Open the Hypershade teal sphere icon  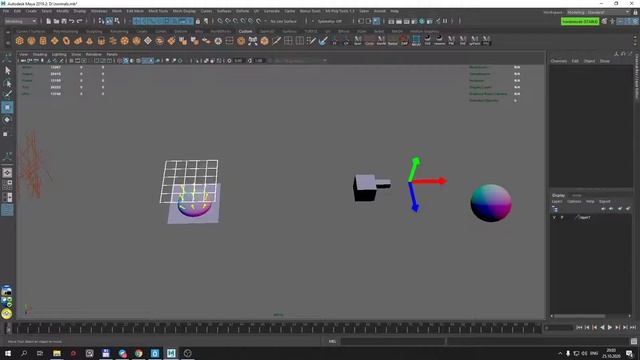coord(422,21)
